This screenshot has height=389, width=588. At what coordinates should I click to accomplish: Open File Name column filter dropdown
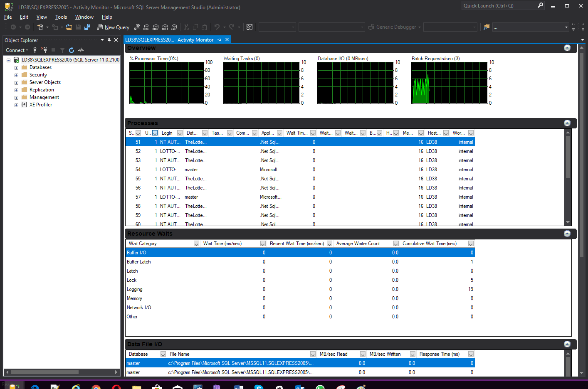click(313, 354)
